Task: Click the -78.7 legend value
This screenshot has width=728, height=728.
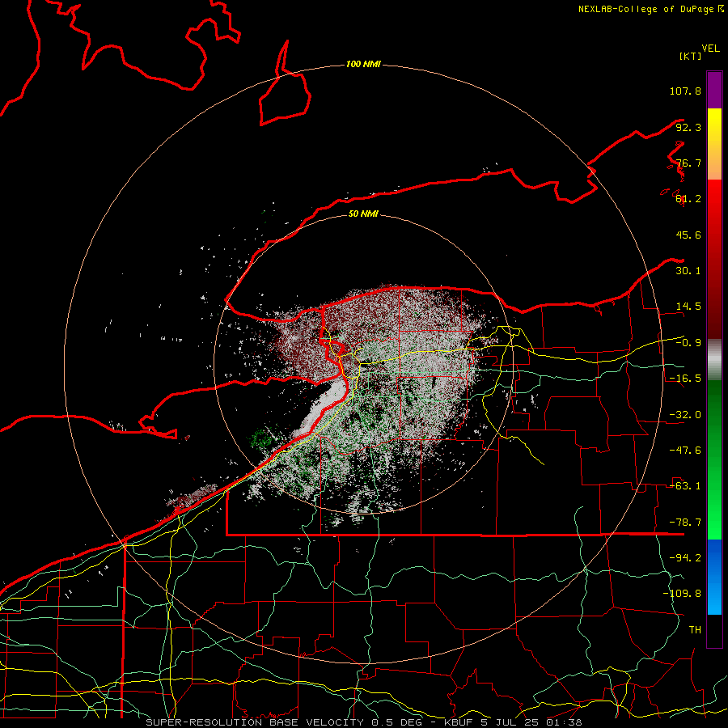Action: tap(685, 523)
